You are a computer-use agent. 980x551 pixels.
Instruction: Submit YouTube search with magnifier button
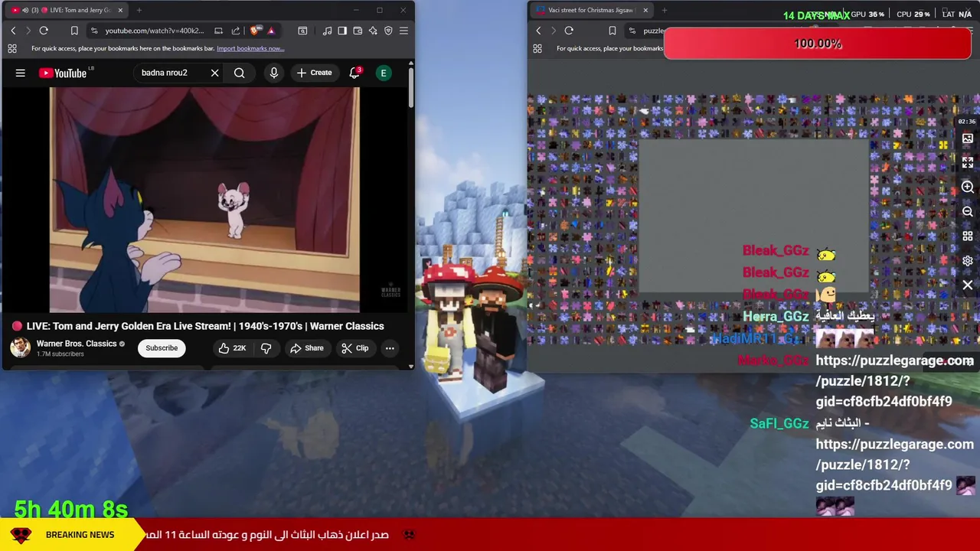pyautogui.click(x=240, y=73)
